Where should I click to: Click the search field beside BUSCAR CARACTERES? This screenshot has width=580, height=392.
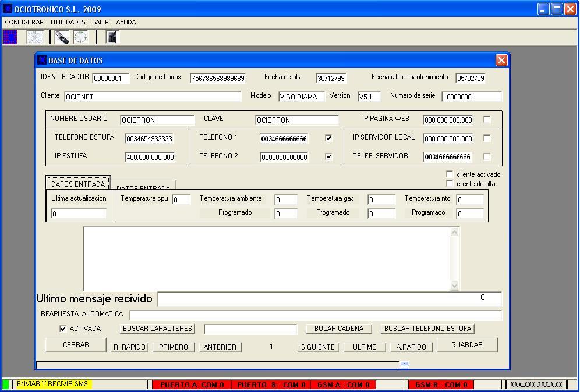[250, 329]
